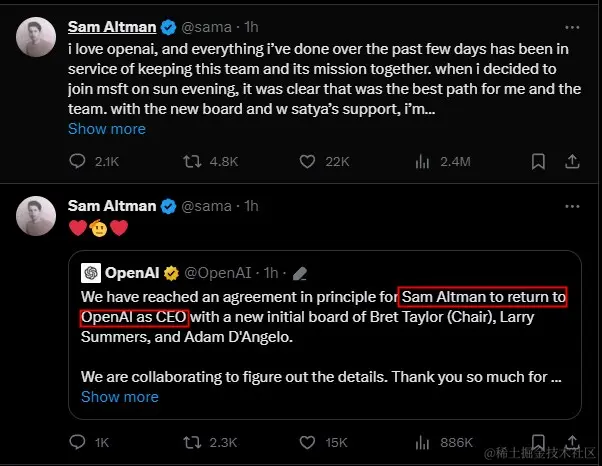Share the second tweet via share icon
This screenshot has width=602, height=466.
(573, 441)
